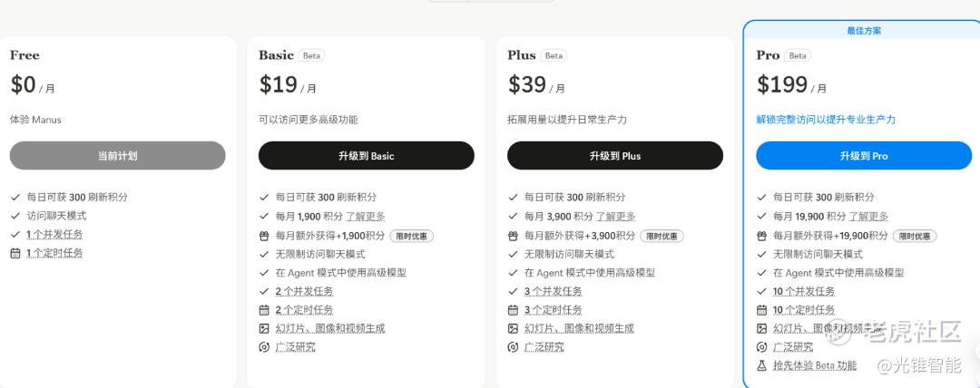Click the grey 当前计划 button
This screenshot has height=388, width=980.
tap(117, 156)
